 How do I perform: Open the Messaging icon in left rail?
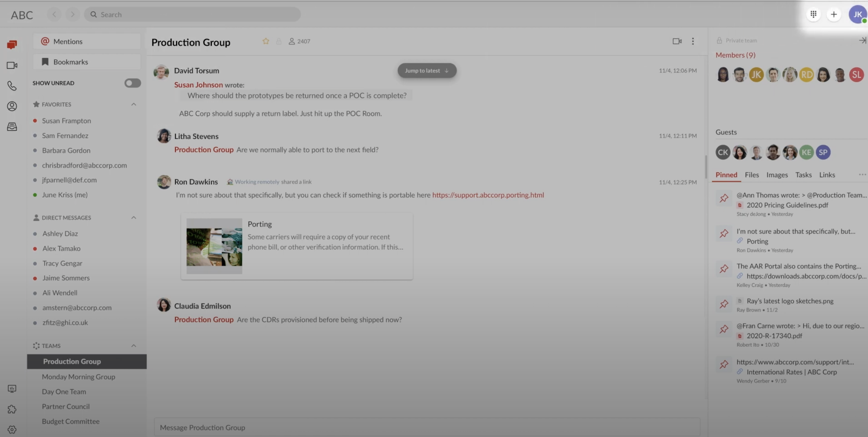12,44
